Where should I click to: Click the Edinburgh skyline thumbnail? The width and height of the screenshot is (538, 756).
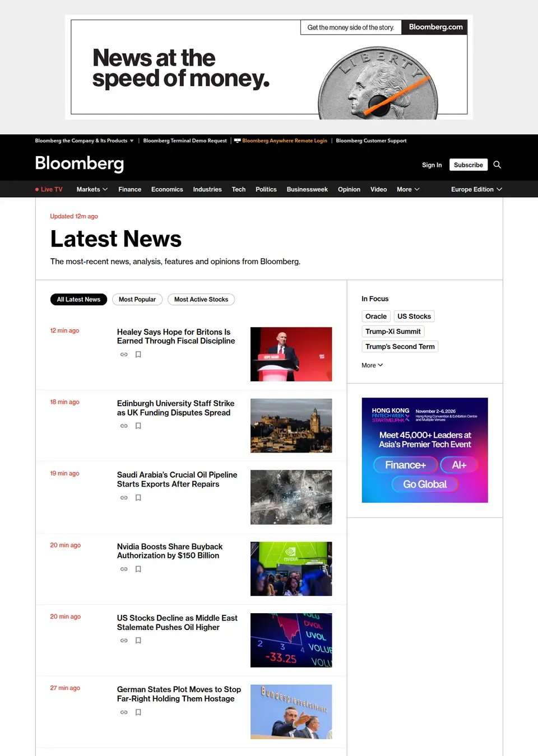point(291,426)
